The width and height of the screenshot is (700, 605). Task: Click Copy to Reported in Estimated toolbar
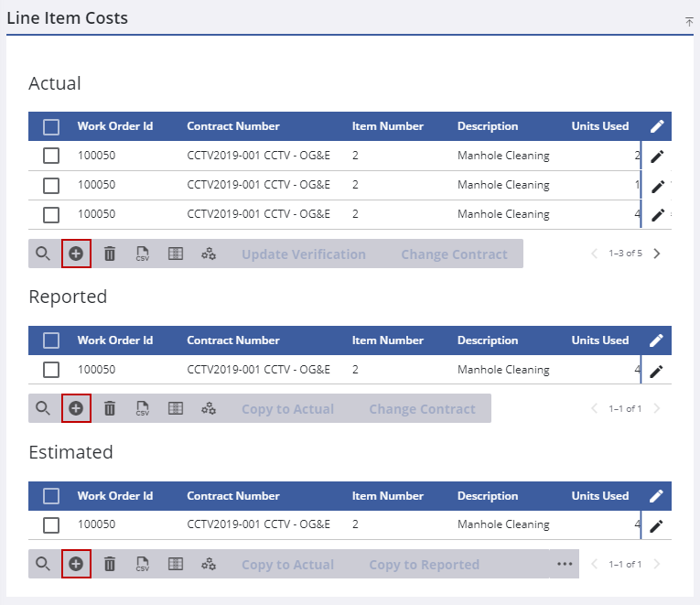point(424,565)
